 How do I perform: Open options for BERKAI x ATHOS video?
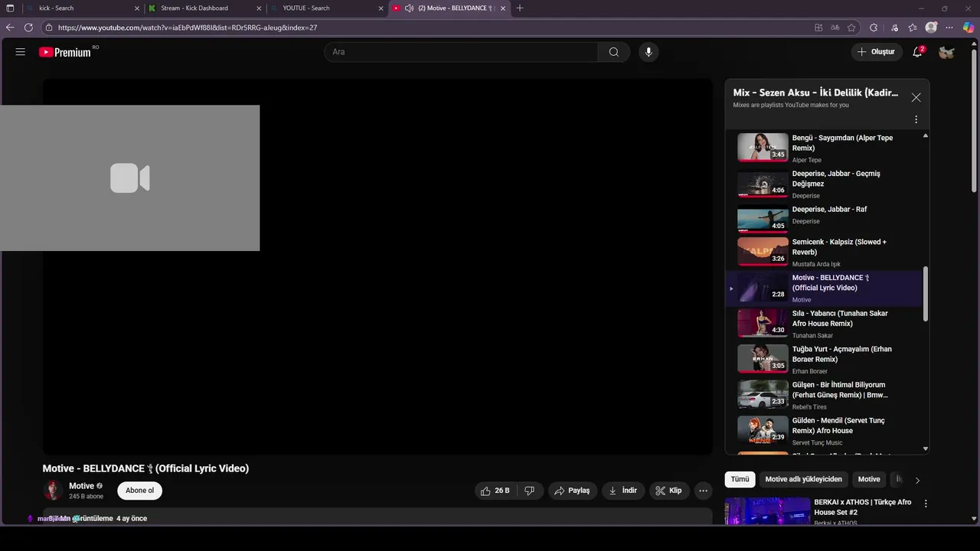(926, 504)
